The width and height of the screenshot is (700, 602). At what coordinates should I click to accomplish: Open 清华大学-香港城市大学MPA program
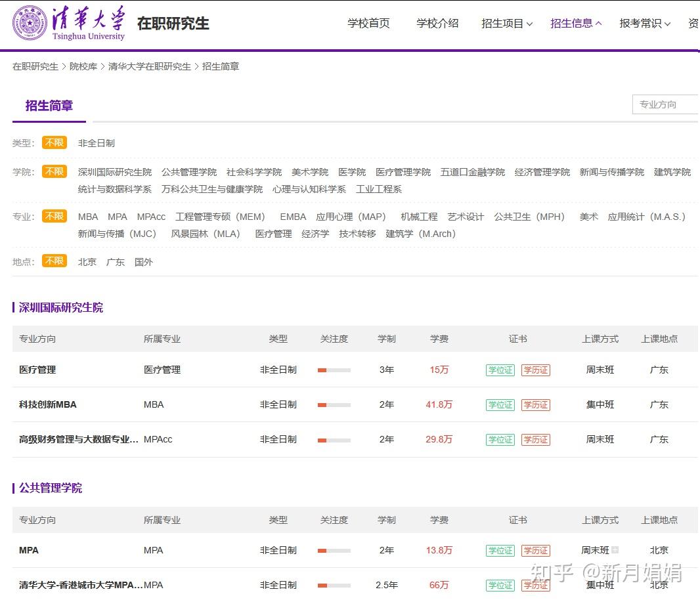pos(81,585)
